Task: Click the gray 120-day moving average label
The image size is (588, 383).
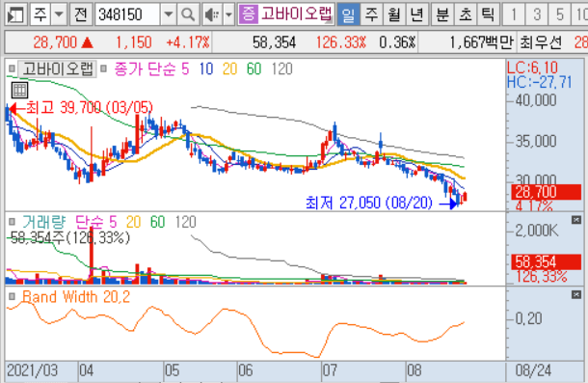Action: coord(281,69)
